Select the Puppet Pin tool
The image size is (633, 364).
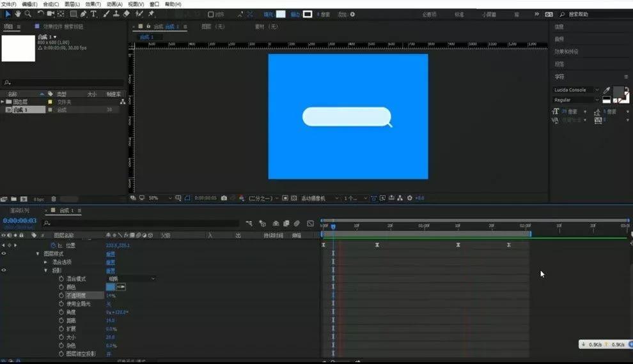click(152, 14)
